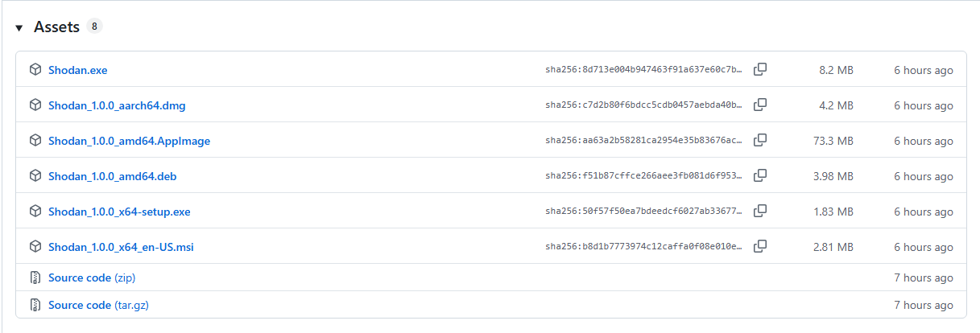The width and height of the screenshot is (980, 333).
Task: Copy SHA256 hash for aarch64.dmg file
Action: tap(759, 105)
